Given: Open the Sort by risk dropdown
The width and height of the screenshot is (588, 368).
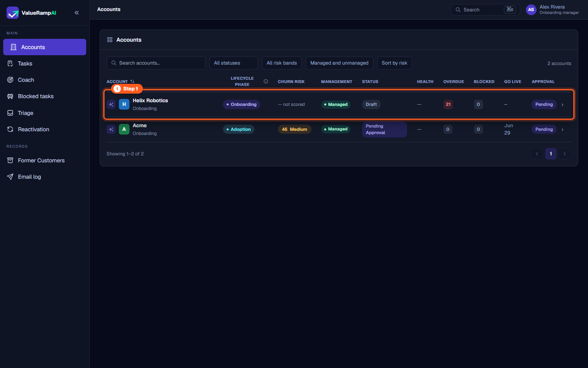Looking at the screenshot, I should (394, 63).
